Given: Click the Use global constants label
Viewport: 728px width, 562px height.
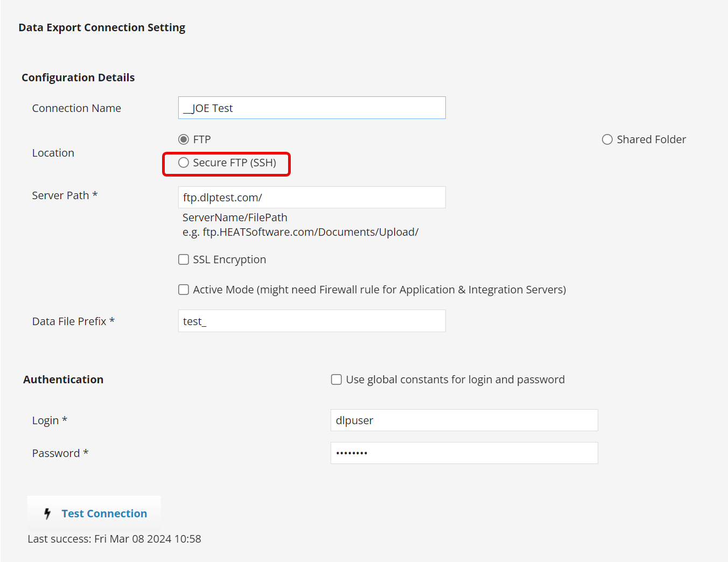Looking at the screenshot, I should coord(455,380).
